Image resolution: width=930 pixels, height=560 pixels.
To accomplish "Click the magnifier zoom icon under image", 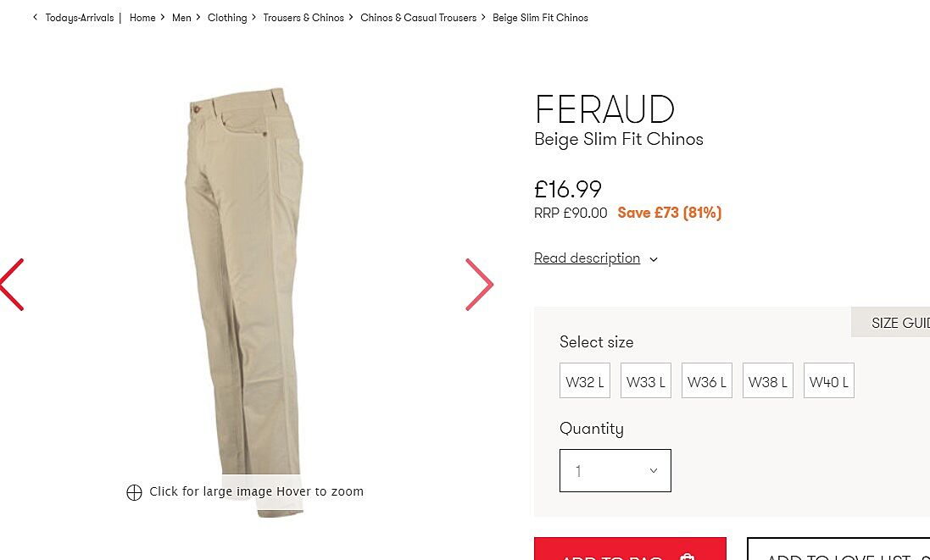I will coord(134,492).
